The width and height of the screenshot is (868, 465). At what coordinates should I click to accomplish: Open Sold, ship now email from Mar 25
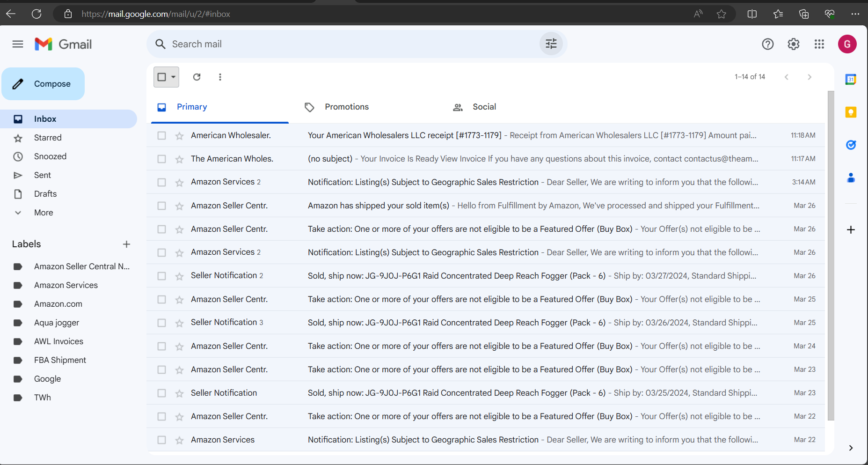(x=486, y=323)
